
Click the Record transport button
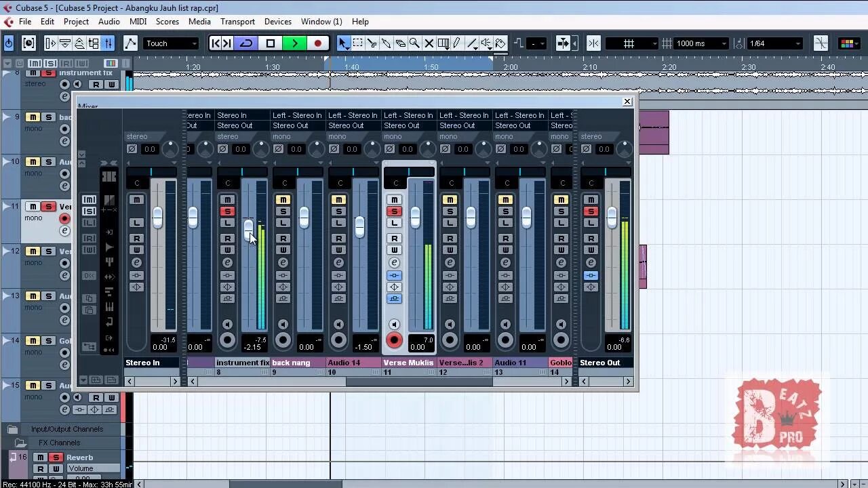(x=317, y=43)
